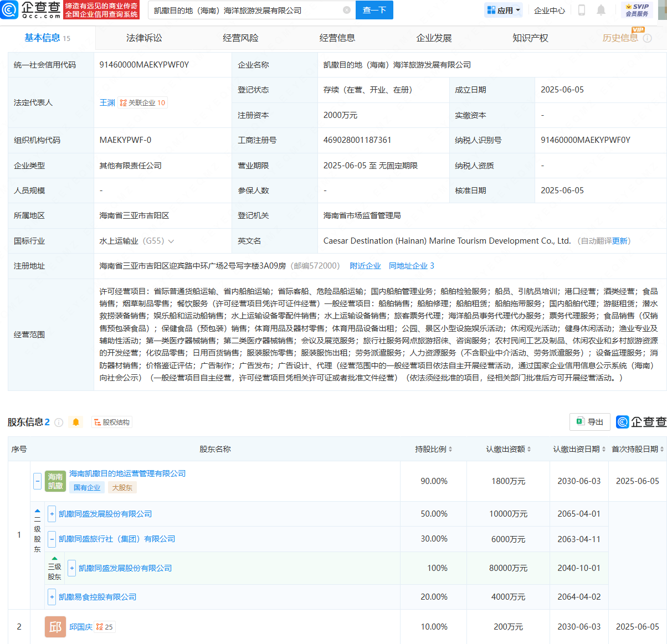Click the orange bell beside 股东信息
Screen dimensions: 667x644
pyautogui.click(x=76, y=423)
